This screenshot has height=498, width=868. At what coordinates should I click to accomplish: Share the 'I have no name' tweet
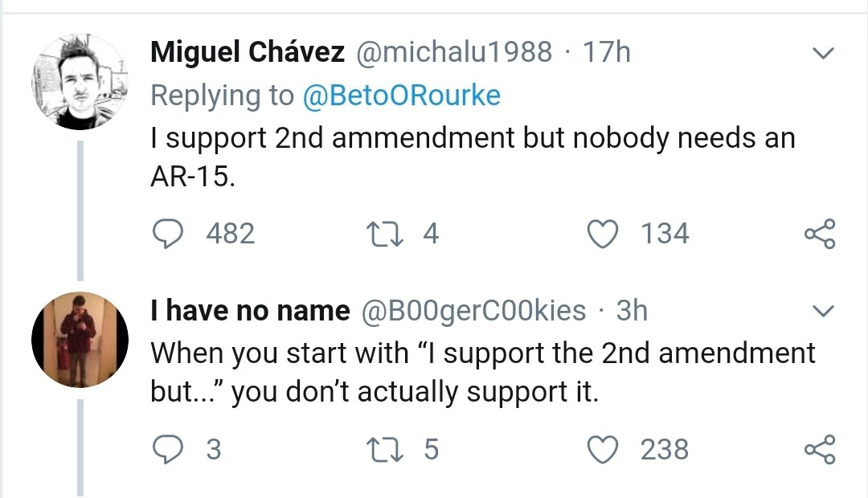[820, 449]
